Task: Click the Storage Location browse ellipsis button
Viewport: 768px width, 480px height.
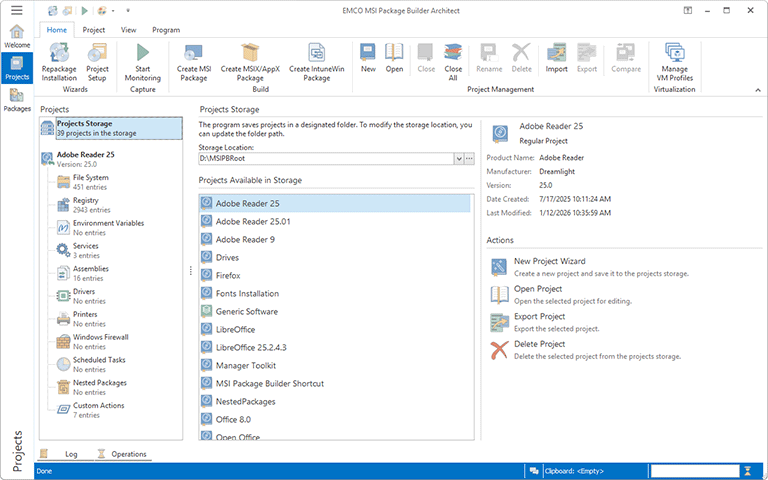Action: tap(470, 159)
